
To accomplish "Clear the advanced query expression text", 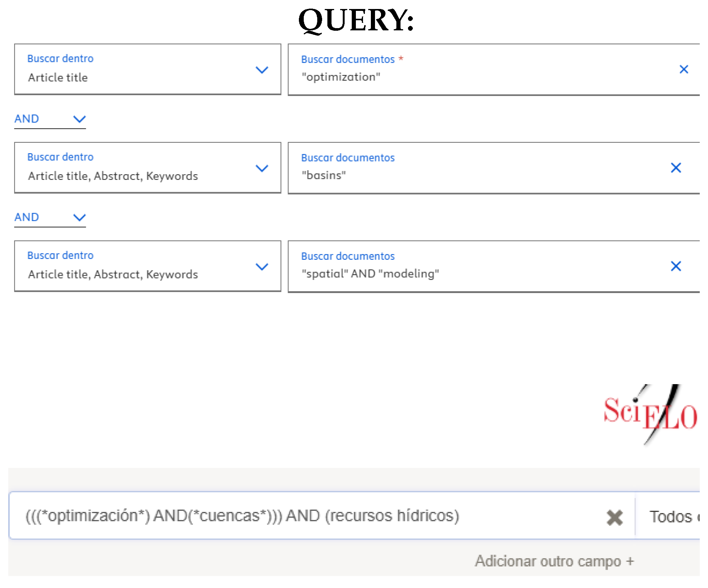I will coord(614,518).
